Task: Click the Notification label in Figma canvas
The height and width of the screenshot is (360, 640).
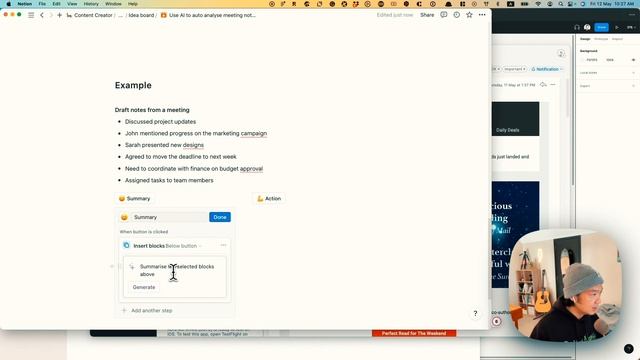Action: pyautogui.click(x=547, y=69)
